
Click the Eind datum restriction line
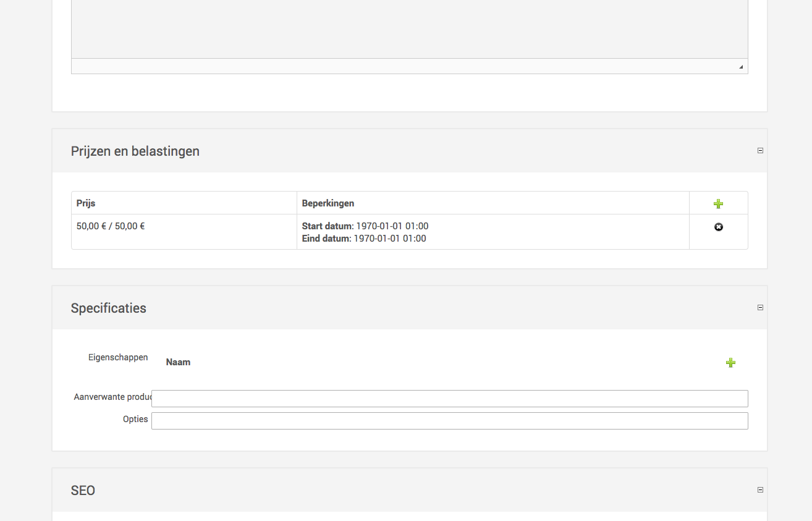(x=363, y=239)
